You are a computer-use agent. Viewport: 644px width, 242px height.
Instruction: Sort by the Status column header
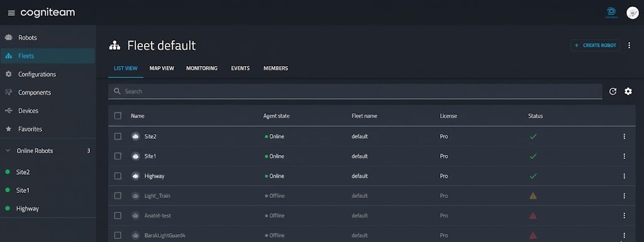(x=536, y=116)
